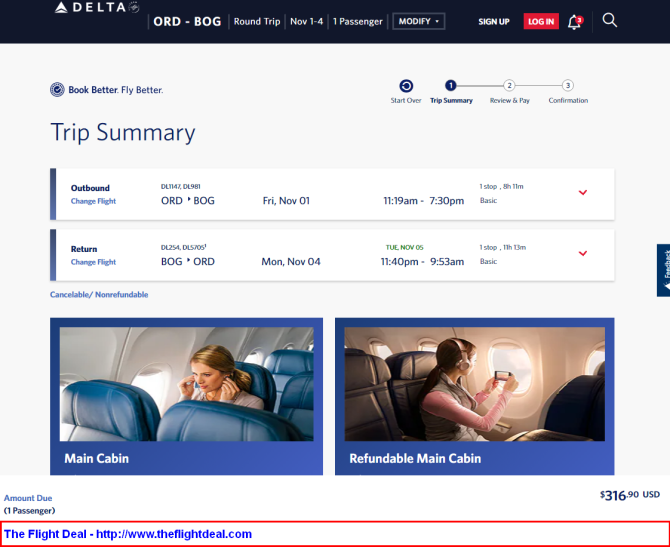Click the SIGN UP menu item
This screenshot has height=547, width=670.
pyautogui.click(x=494, y=22)
